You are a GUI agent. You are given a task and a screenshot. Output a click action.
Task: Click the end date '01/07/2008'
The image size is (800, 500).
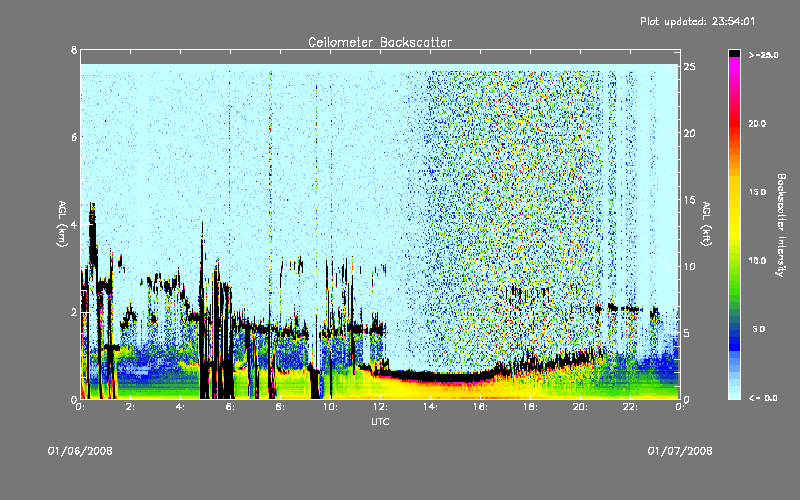[x=680, y=451]
